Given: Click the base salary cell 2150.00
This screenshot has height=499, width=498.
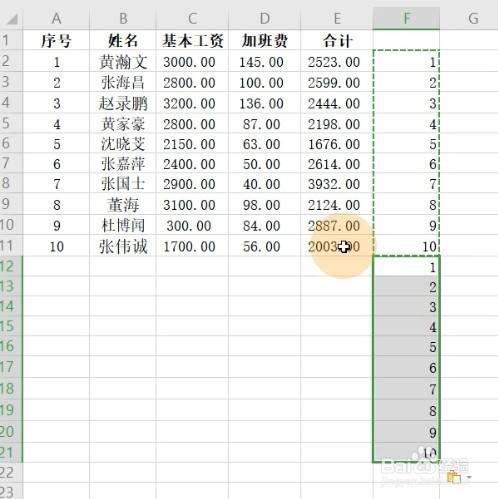Looking at the screenshot, I should coord(192,144).
